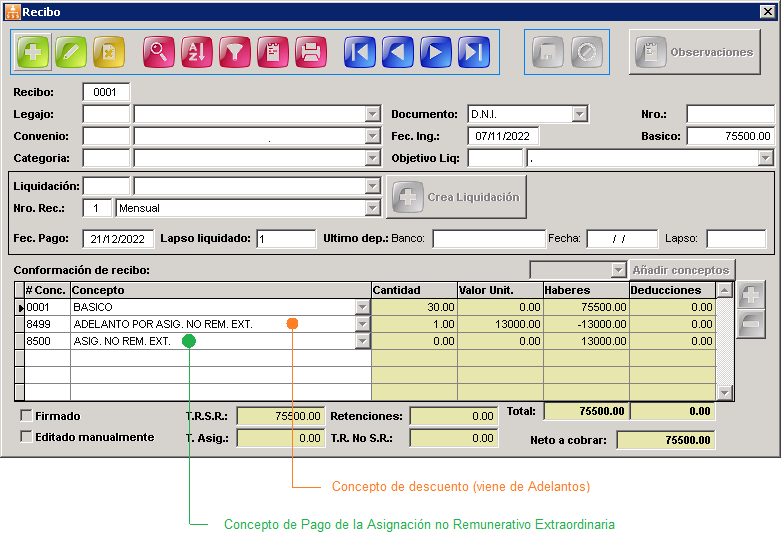
Task: Click the Basico field showing 75500.00
Action: coord(730,136)
